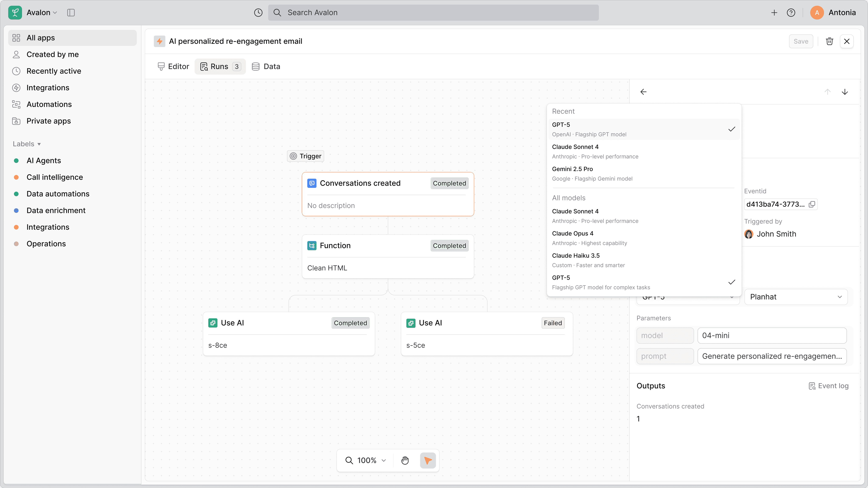Delete the automation using the trash icon
This screenshot has height=488, width=868.
[829, 41]
